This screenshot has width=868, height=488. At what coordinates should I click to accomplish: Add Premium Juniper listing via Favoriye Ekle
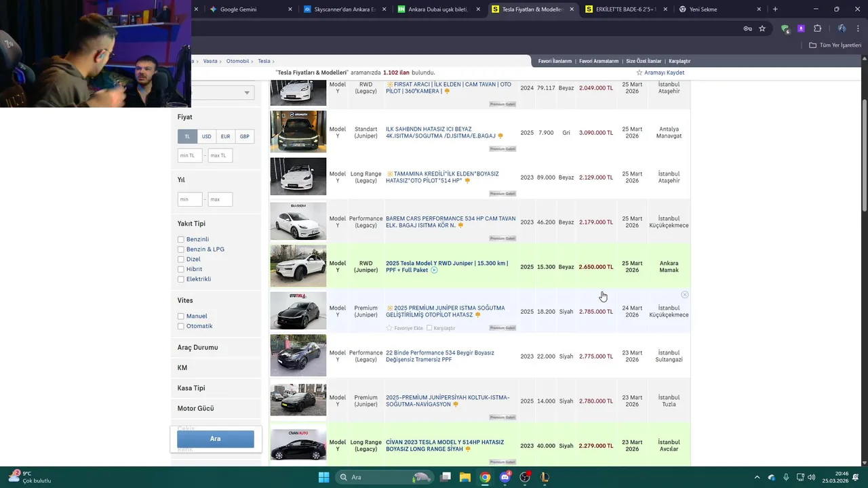[x=405, y=328]
